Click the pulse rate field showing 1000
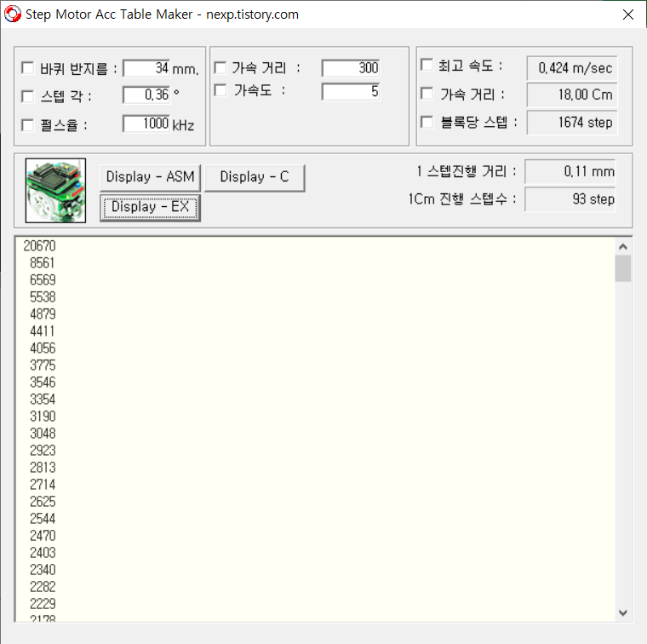The width and height of the screenshot is (647, 644). click(x=146, y=124)
